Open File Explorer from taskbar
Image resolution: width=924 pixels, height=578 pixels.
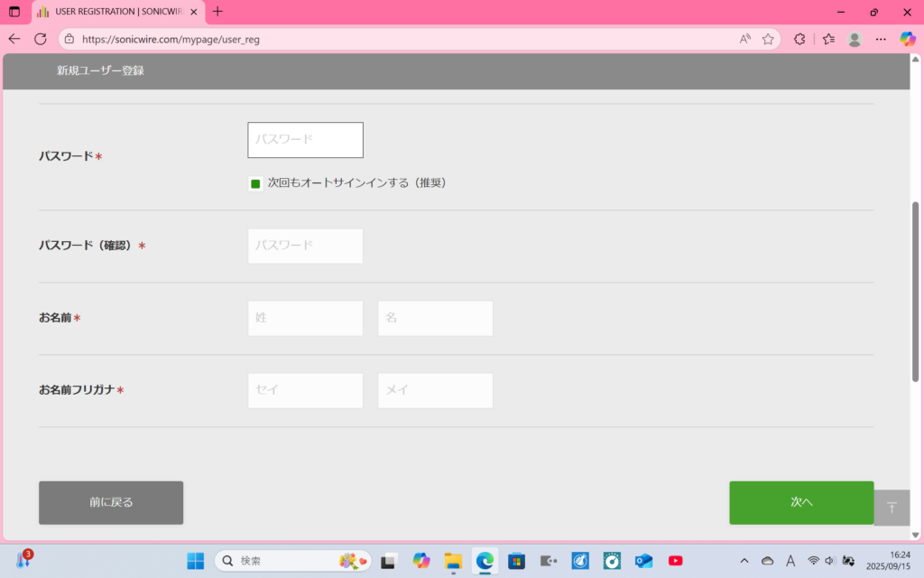coord(453,561)
